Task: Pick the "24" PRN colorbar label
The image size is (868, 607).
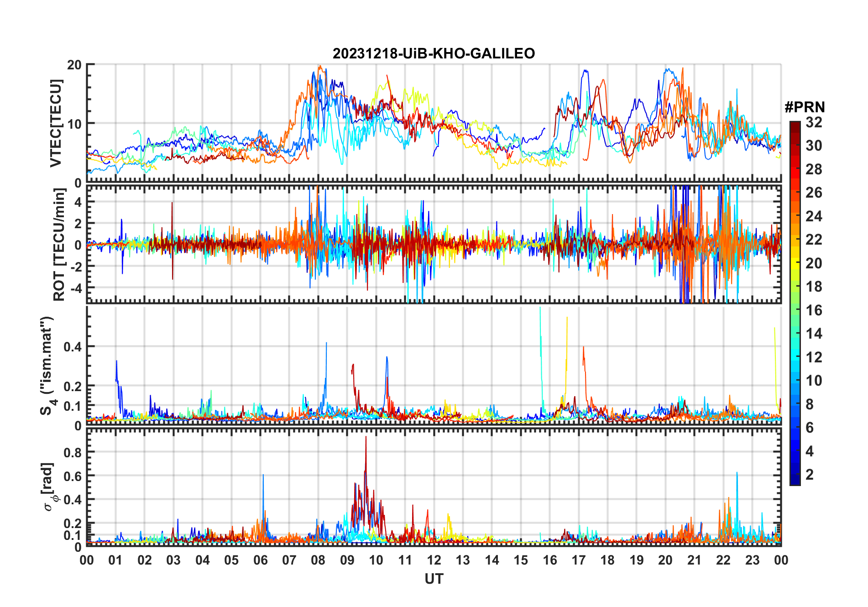Action: pyautogui.click(x=814, y=216)
